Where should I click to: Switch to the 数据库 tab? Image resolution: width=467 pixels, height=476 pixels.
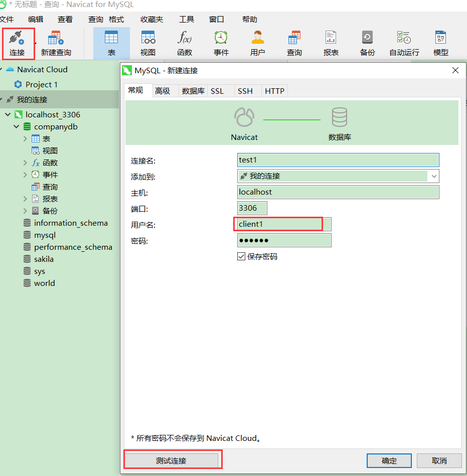(193, 91)
